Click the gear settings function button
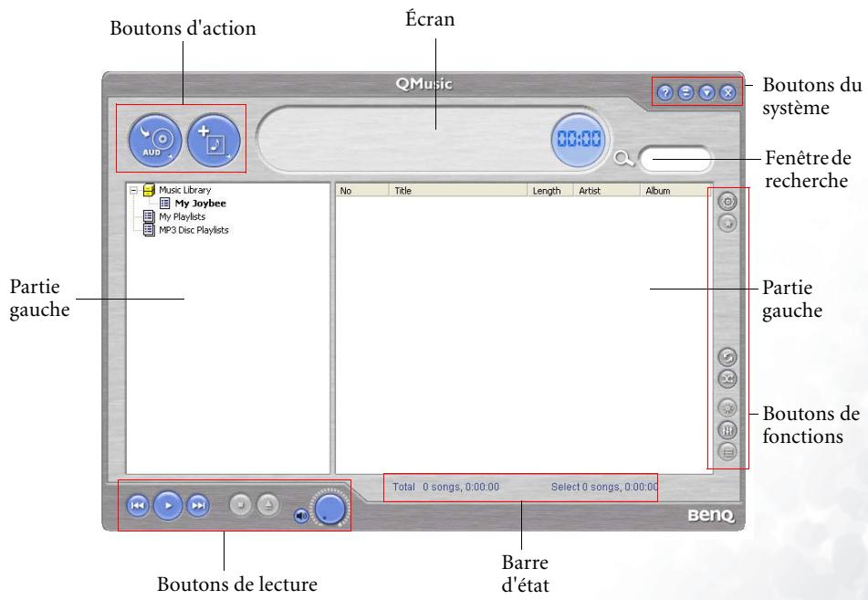This screenshot has height=600, width=868. pyautogui.click(x=727, y=202)
